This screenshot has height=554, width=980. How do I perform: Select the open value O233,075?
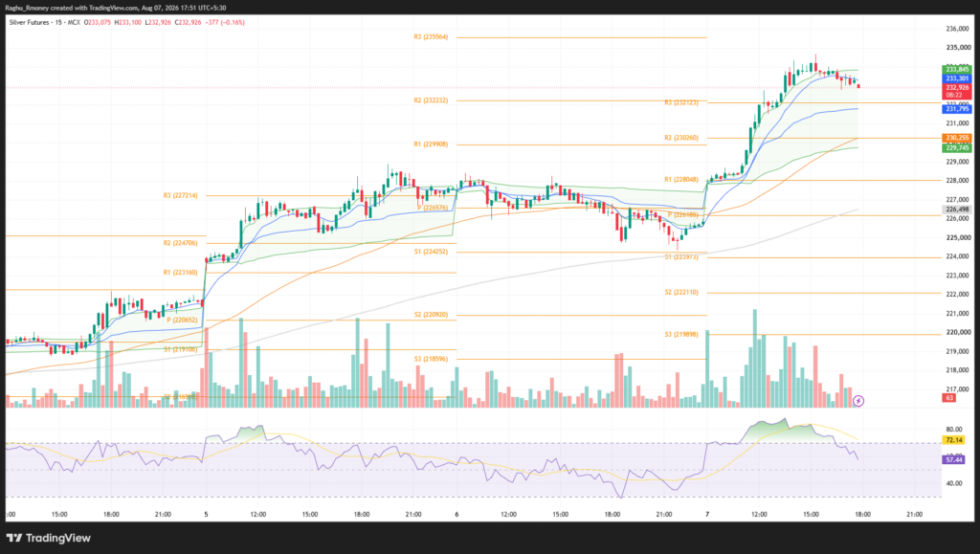click(98, 22)
